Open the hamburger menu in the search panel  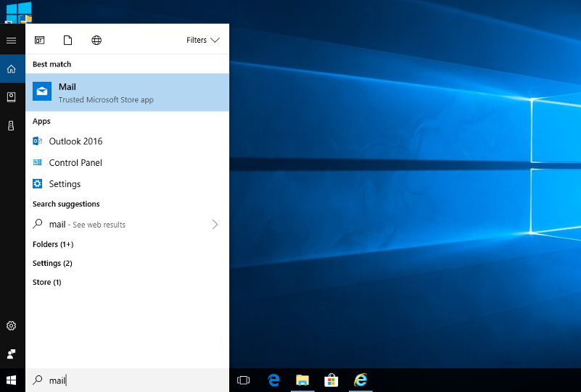(x=11, y=41)
